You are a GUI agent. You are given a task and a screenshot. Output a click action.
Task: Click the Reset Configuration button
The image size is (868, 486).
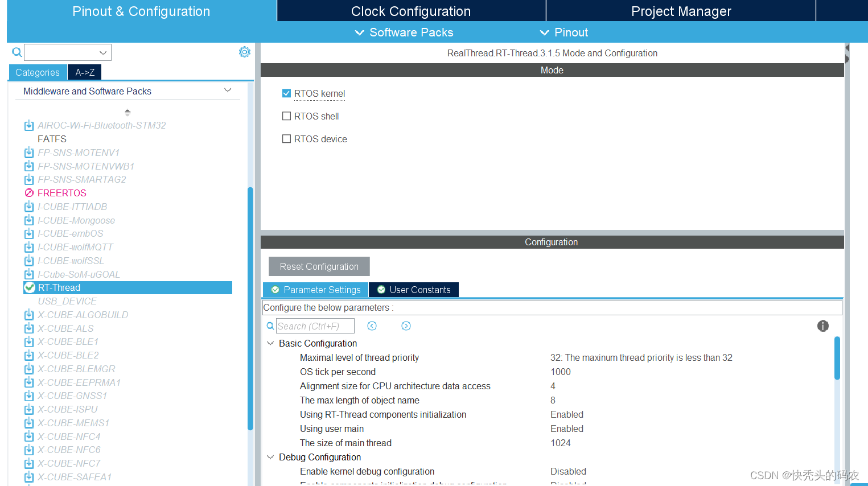click(319, 266)
